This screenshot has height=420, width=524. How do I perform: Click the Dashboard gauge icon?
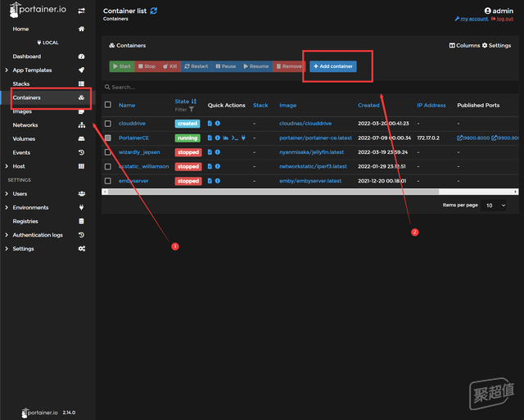pos(81,56)
